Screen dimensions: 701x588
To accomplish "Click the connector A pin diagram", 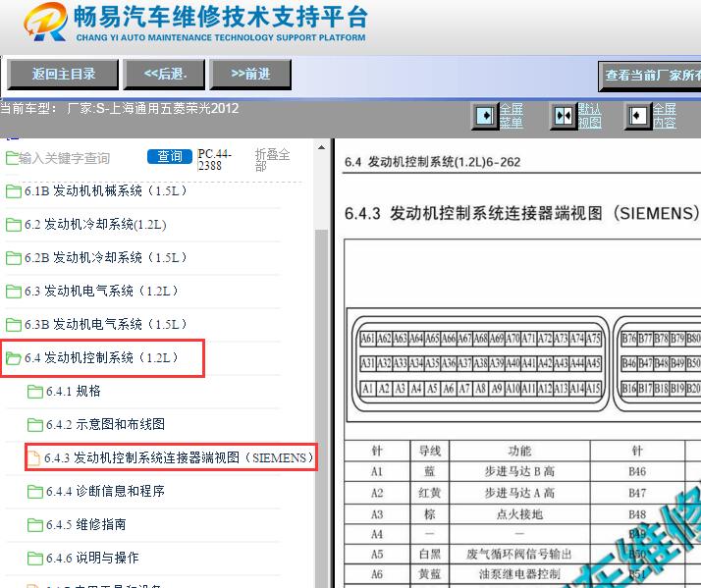I will [x=481, y=363].
